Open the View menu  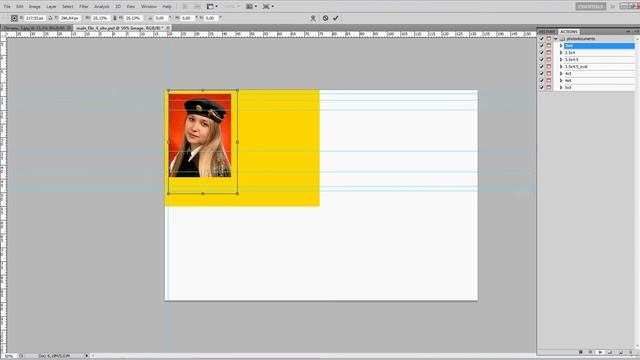(131, 7)
